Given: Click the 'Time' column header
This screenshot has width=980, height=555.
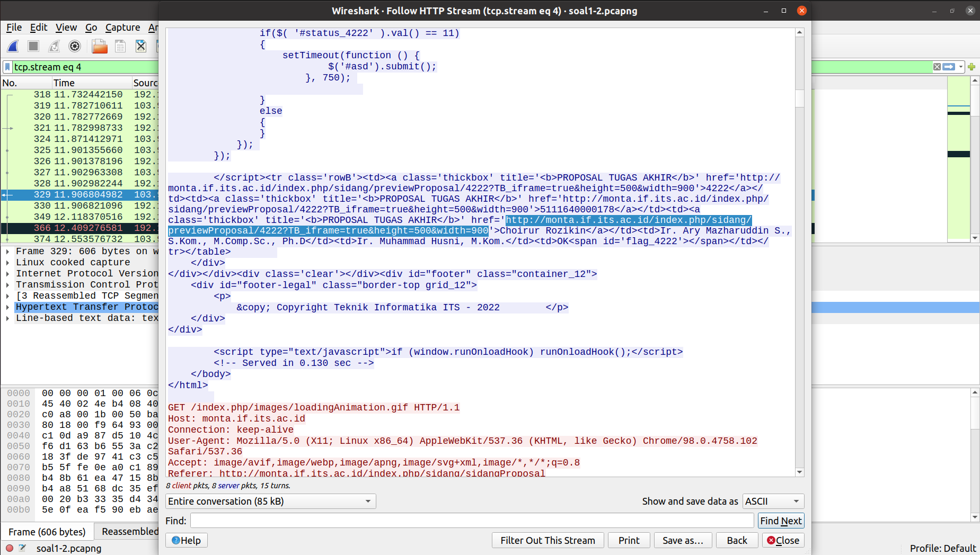Looking at the screenshot, I should (x=91, y=83).
